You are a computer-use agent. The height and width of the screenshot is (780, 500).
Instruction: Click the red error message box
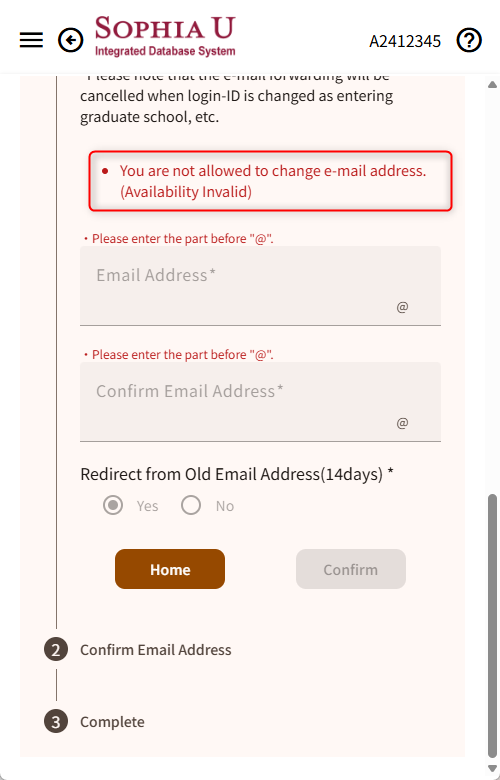270,181
